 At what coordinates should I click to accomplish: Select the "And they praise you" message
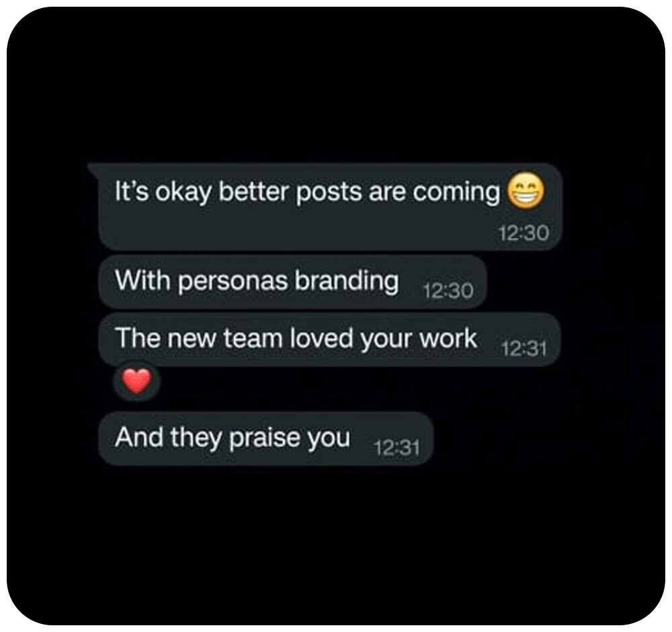click(x=266, y=438)
